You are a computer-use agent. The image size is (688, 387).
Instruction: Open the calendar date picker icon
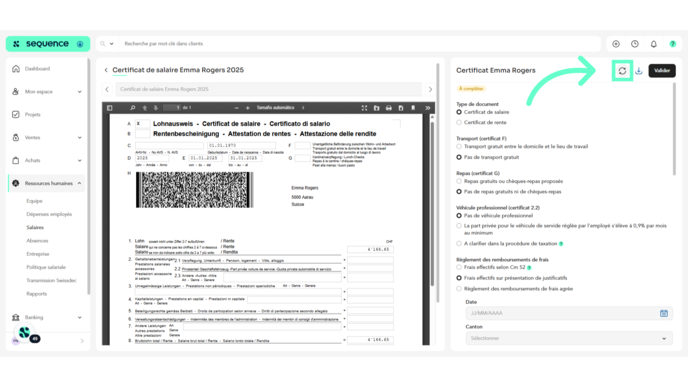coord(664,313)
